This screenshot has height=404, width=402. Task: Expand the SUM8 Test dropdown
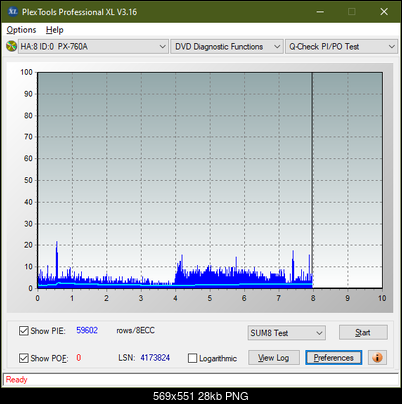(x=287, y=333)
